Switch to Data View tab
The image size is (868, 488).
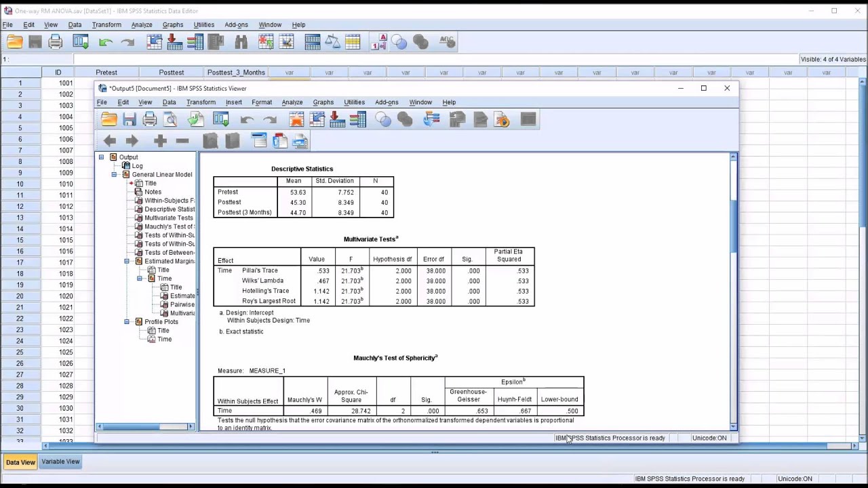point(20,462)
